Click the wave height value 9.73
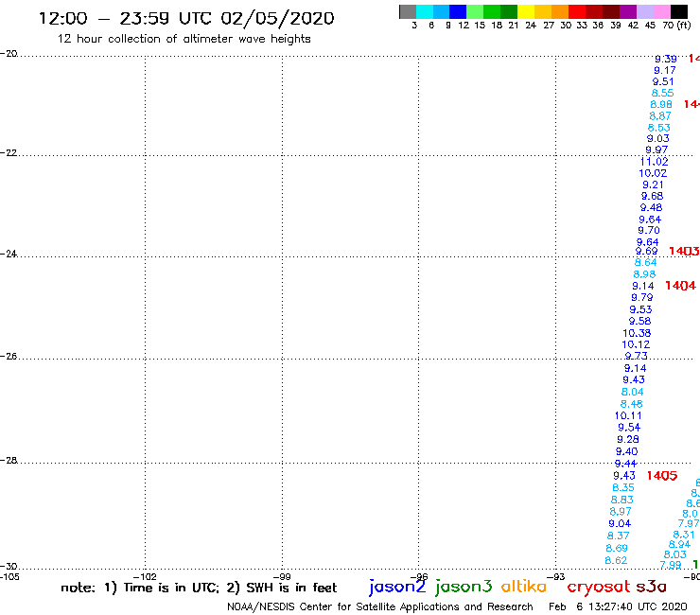Viewport: 700px width, 615px height. tap(637, 356)
